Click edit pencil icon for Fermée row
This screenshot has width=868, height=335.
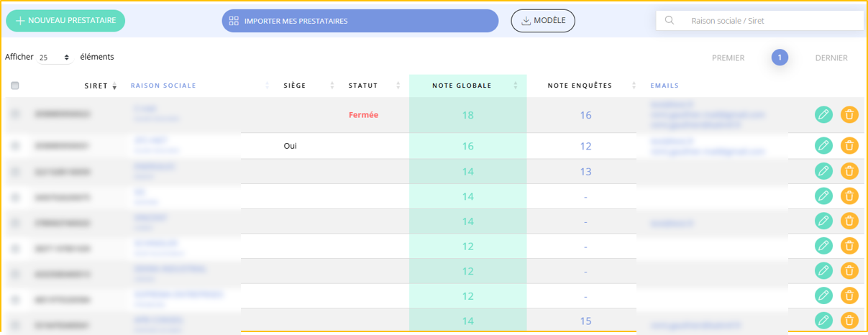tap(823, 114)
